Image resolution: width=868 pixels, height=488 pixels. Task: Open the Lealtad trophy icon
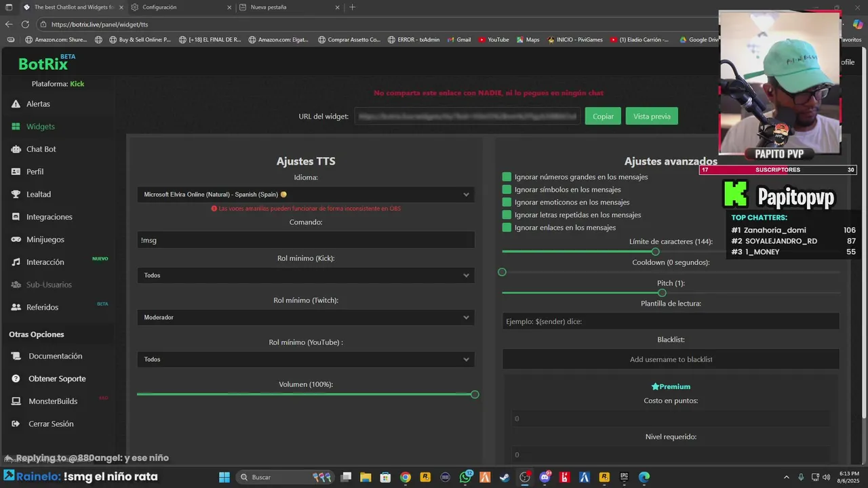tap(16, 195)
